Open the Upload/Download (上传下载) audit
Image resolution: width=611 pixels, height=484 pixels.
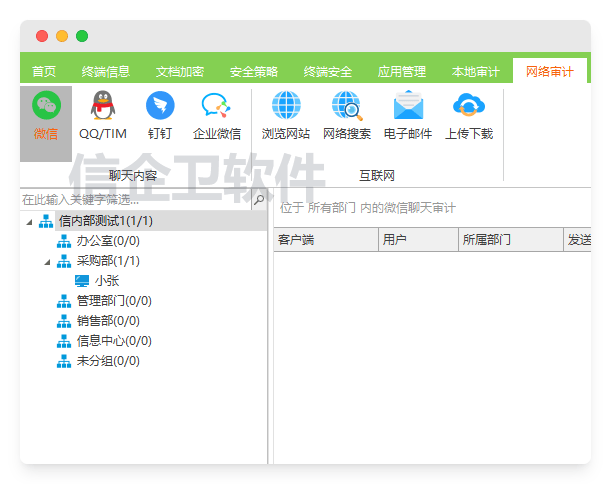(x=468, y=116)
